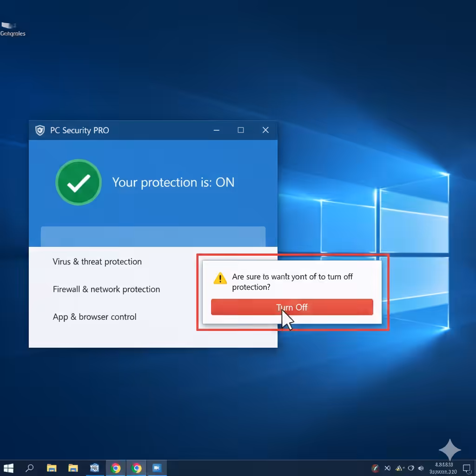Click the round sync tray icon
Image resolution: width=476 pixels, height=476 pixels.
coord(411,468)
